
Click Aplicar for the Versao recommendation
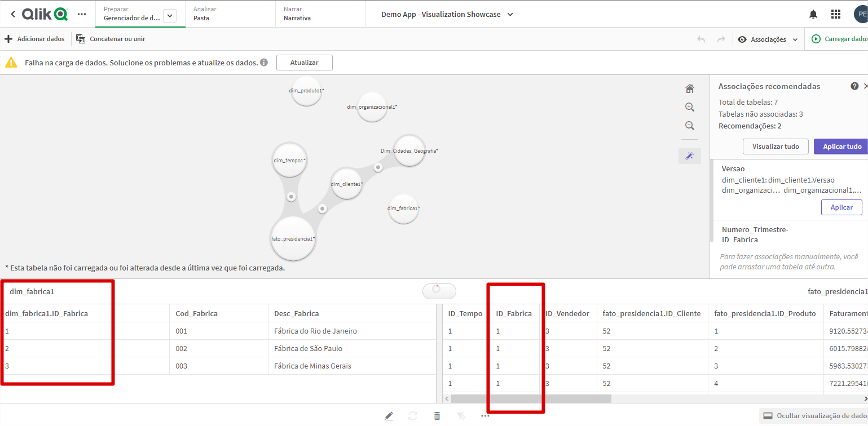tap(841, 207)
